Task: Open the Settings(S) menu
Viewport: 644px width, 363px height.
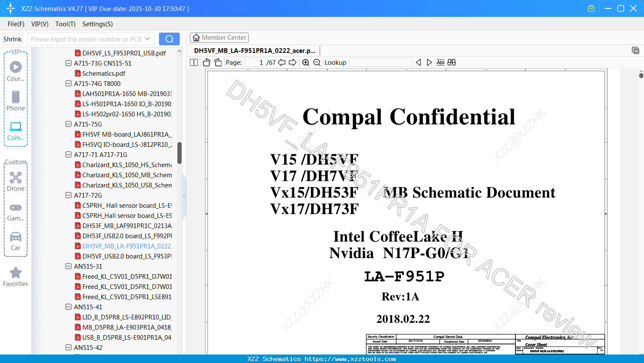Action: 98,24
